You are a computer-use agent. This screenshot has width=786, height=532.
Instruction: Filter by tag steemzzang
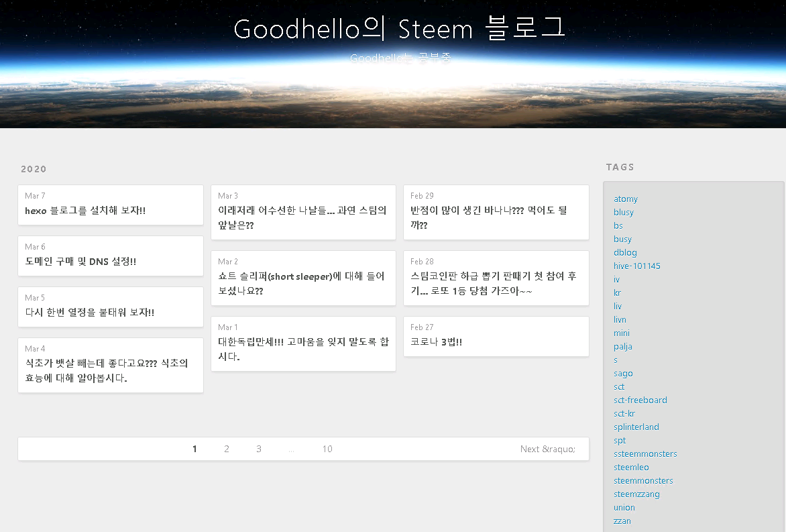point(636,494)
